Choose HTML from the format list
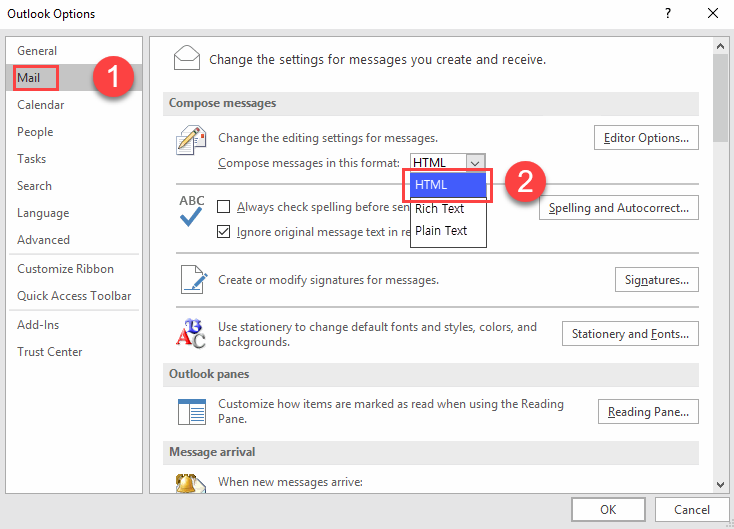 pos(448,185)
